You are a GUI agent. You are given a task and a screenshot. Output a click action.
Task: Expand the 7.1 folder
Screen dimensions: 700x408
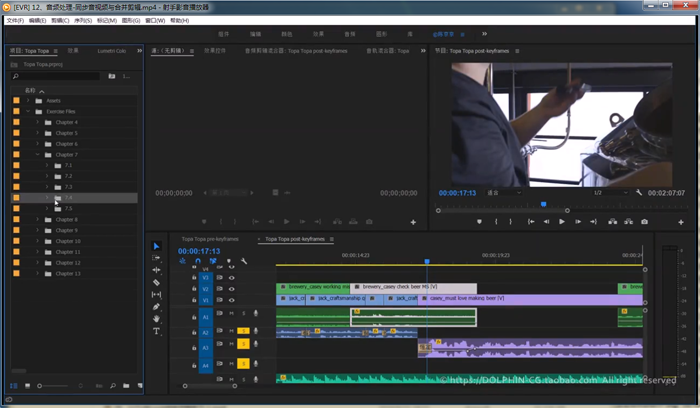(47, 165)
